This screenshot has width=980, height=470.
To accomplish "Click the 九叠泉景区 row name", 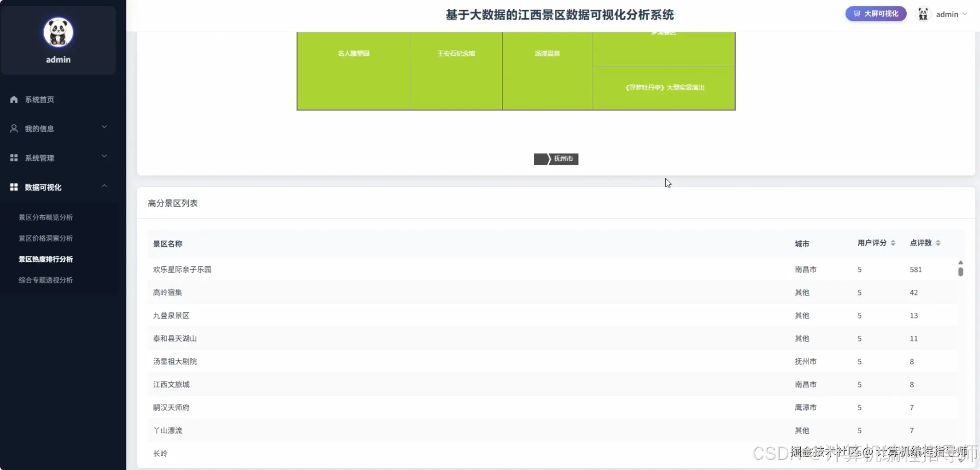I will coord(171,316).
